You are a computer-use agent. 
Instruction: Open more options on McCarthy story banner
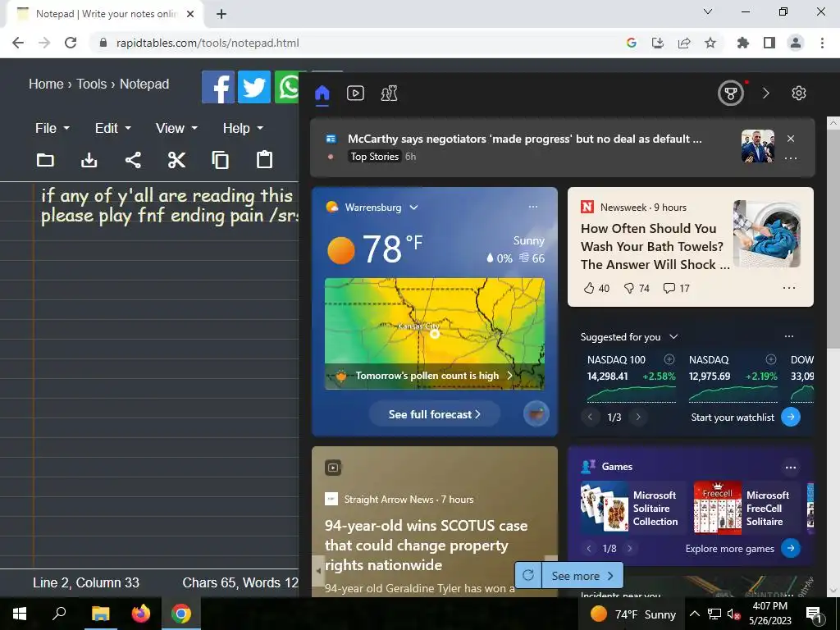coord(791,158)
